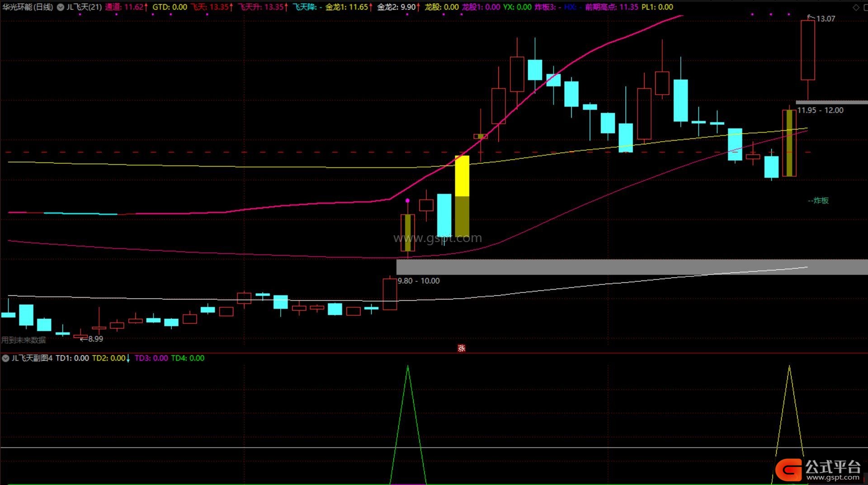Click the 炸板3 label

tap(545, 7)
